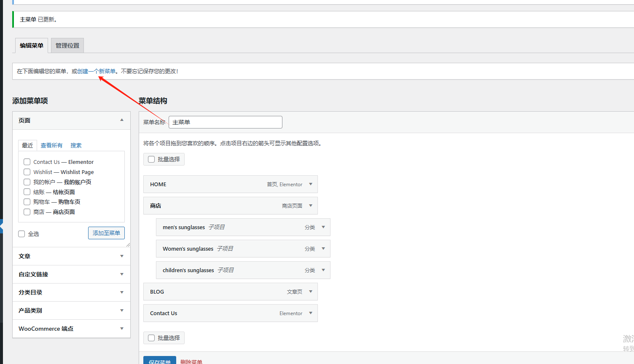Expand the HOME menu item options

point(311,184)
